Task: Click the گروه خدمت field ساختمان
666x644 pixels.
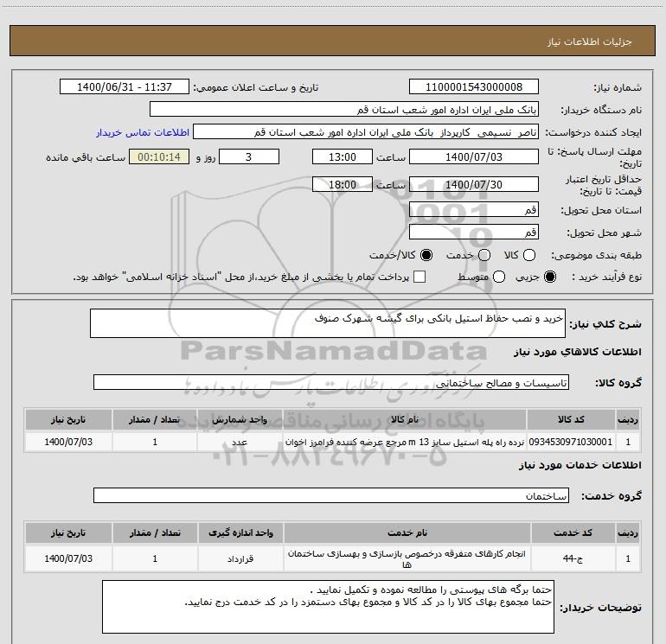Action: click(331, 495)
